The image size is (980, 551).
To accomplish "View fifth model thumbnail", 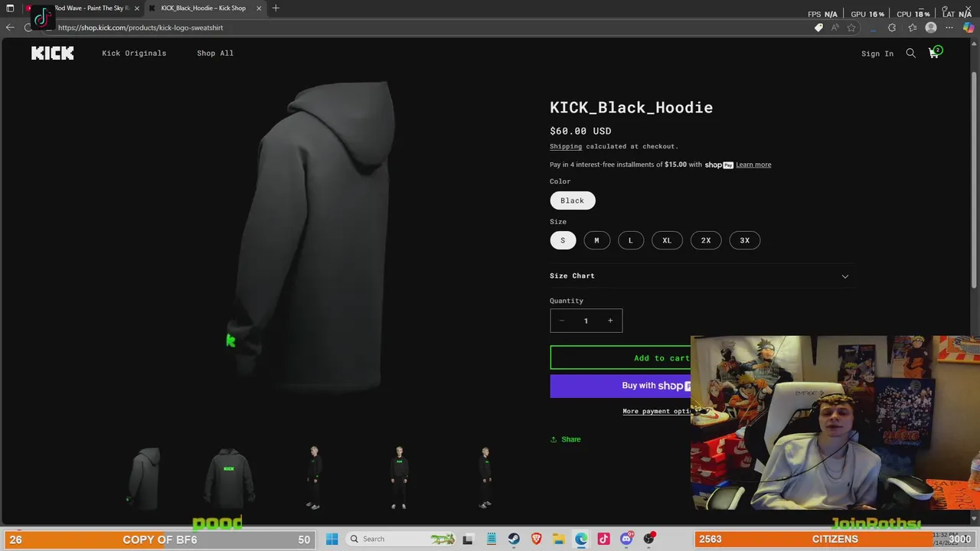I will click(x=485, y=478).
